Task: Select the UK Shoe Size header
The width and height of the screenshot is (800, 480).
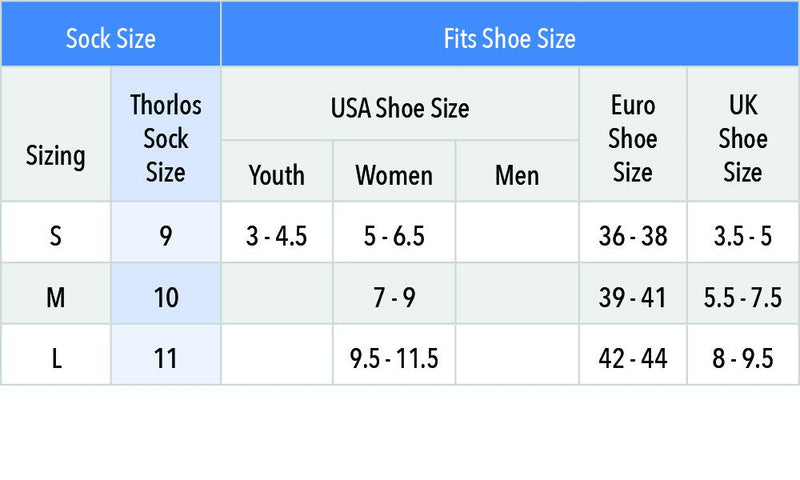Action: (x=743, y=134)
